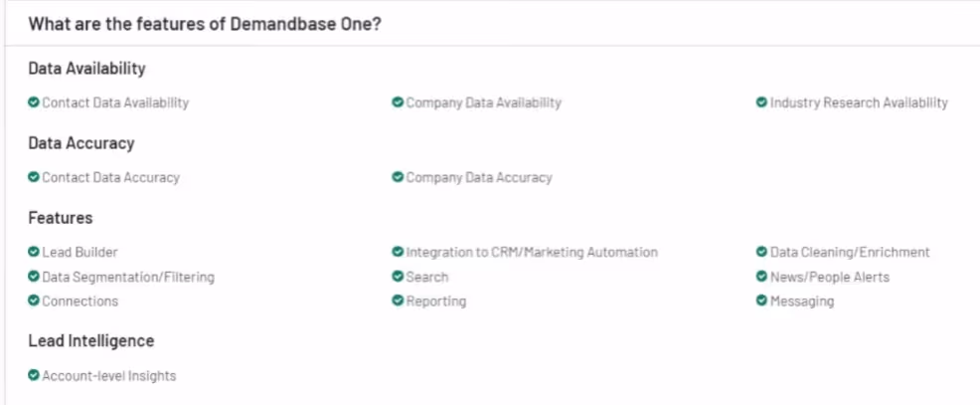
Task: Click the "What are the features of Demandbase One?" title
Action: (205, 25)
